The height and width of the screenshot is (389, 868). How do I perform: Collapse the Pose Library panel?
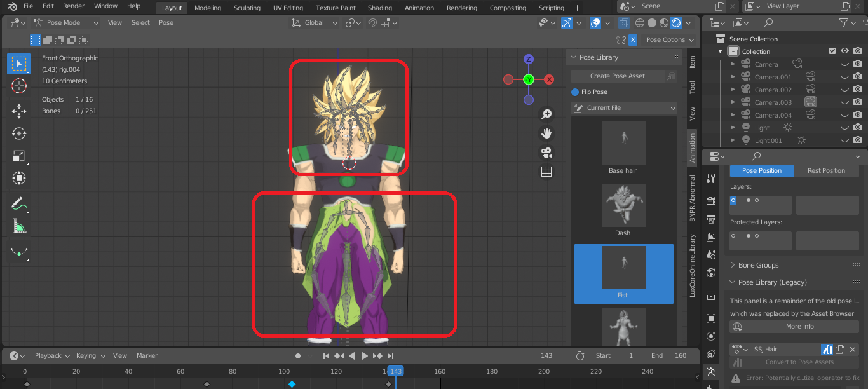573,57
